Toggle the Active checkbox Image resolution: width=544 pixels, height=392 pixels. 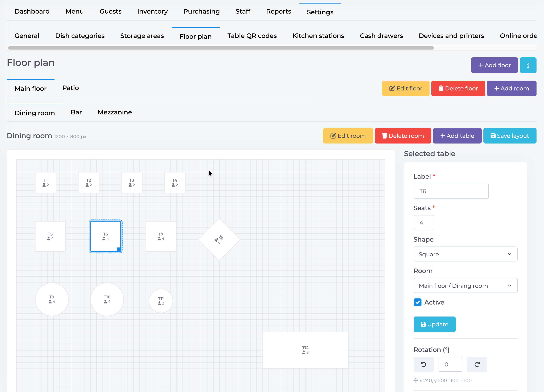(x=417, y=302)
